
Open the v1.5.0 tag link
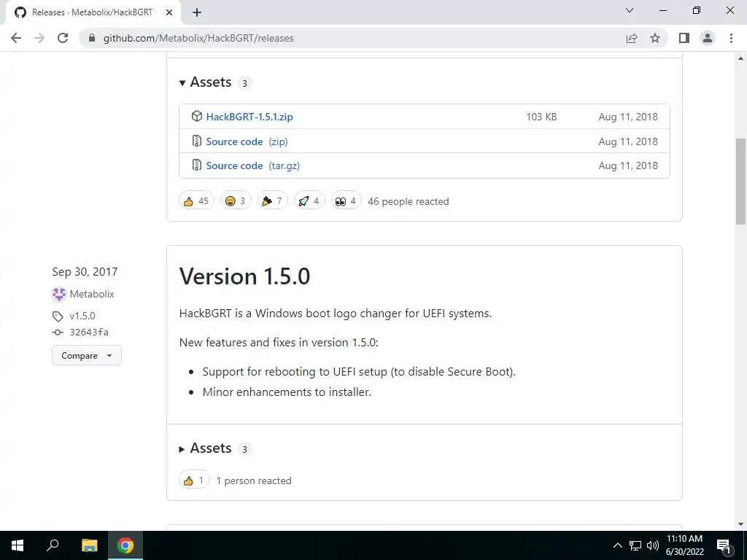coord(82,316)
